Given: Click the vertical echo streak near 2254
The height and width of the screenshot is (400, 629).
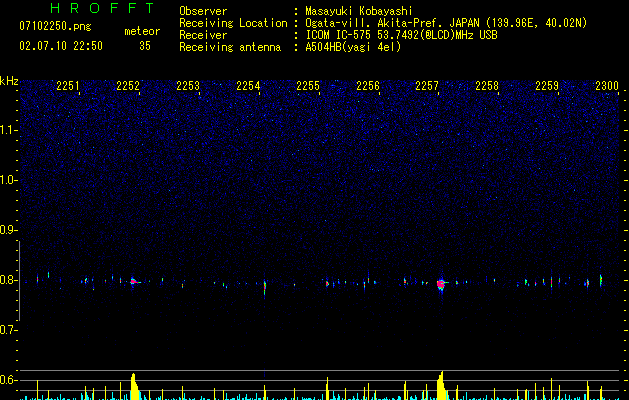Looking at the screenshot, I should pos(264,286).
